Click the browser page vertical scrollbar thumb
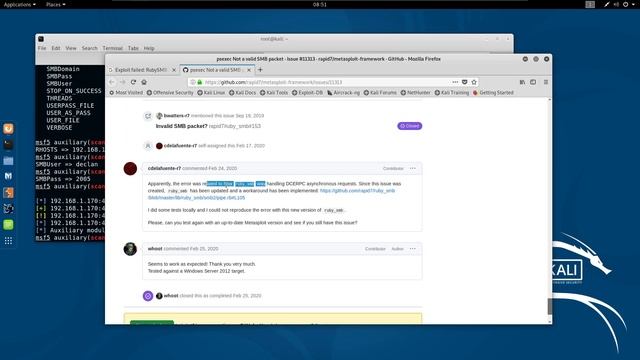 (x=549, y=306)
